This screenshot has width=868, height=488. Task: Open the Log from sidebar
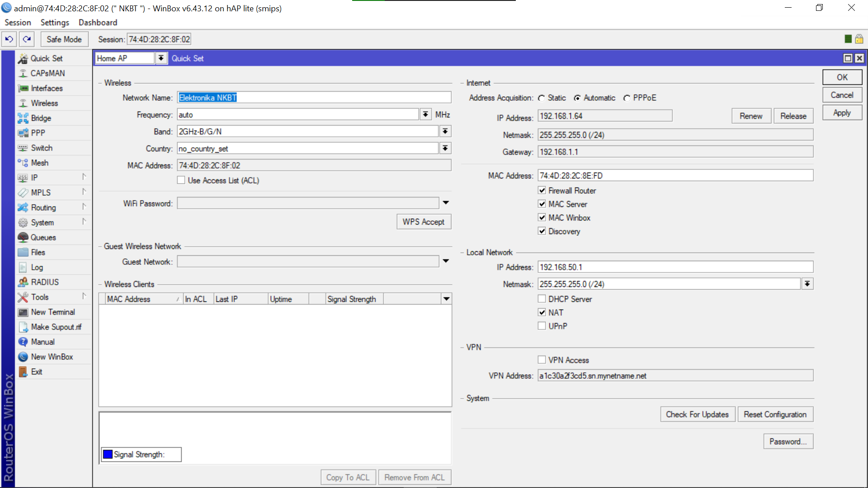point(37,267)
